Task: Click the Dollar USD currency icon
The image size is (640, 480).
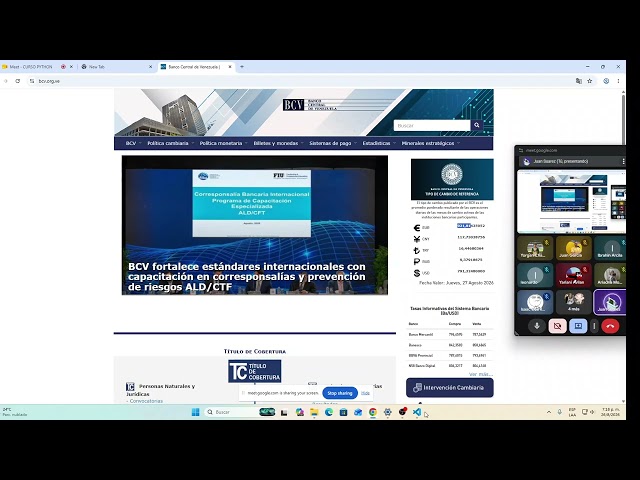Action: (417, 273)
